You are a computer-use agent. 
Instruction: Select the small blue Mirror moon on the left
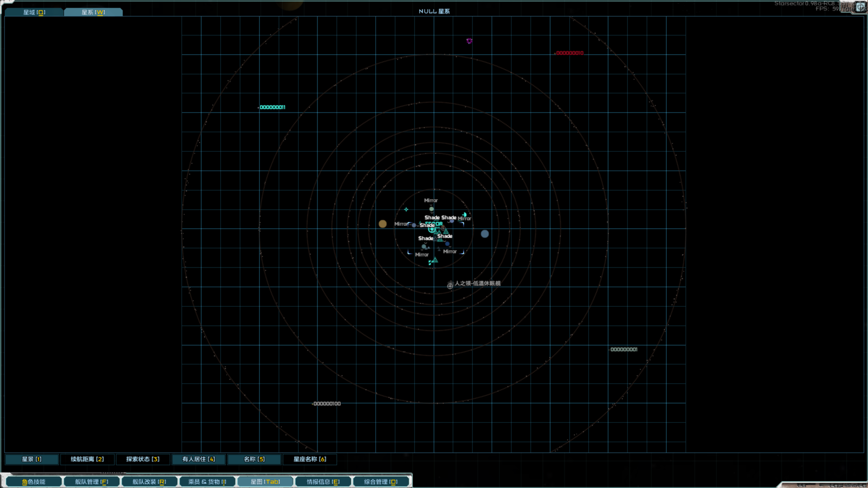click(414, 225)
